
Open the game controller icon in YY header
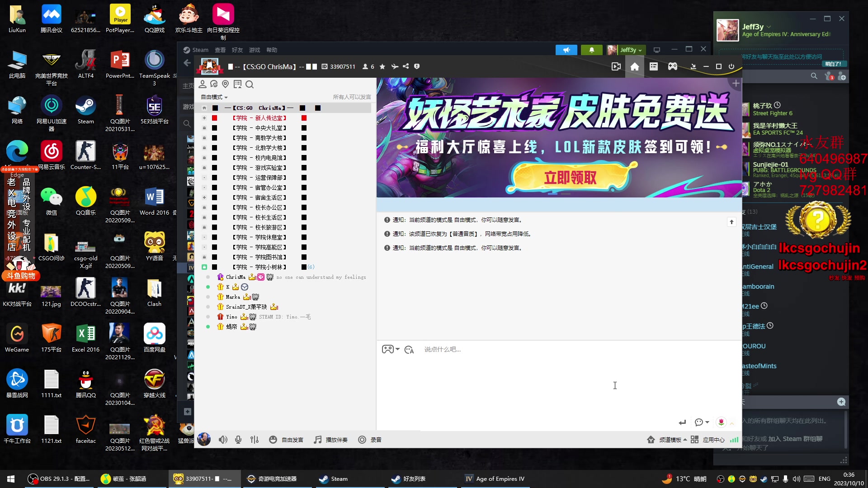pyautogui.click(x=673, y=67)
